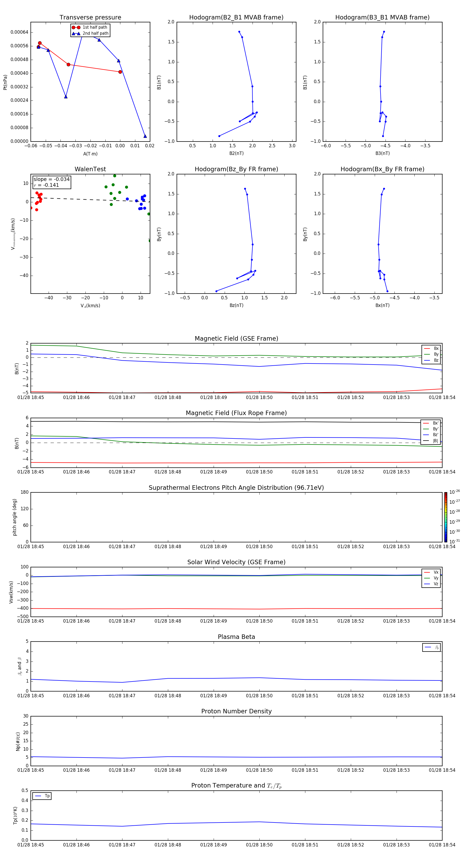Viewport: 473px width, 868px height.
Task: Click 'B3(nT)' x-axis label
Action: pos(382,153)
